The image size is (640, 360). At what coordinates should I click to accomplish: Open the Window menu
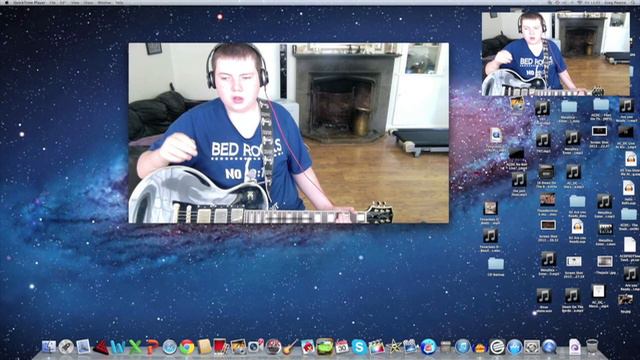pos(104,2)
